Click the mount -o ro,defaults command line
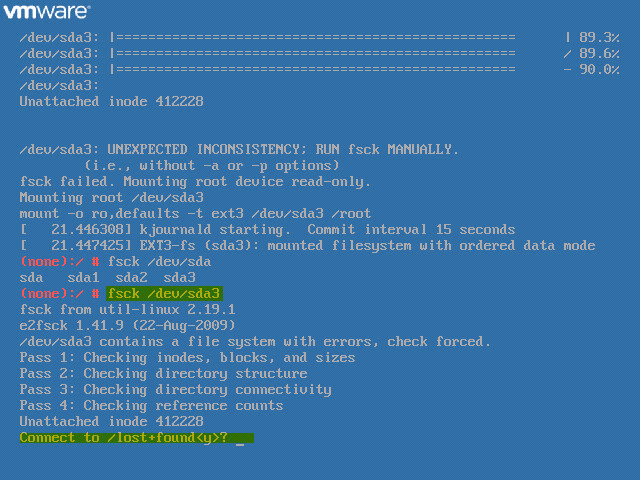The width and height of the screenshot is (640, 480). pyautogui.click(x=195, y=214)
